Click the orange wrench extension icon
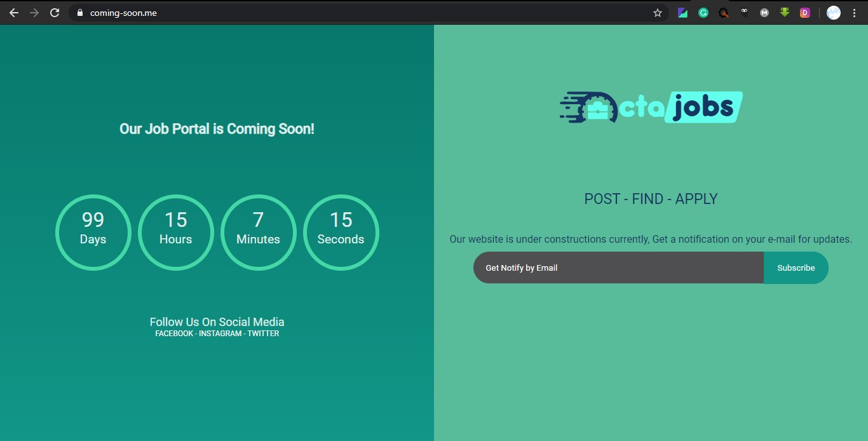 click(x=724, y=13)
